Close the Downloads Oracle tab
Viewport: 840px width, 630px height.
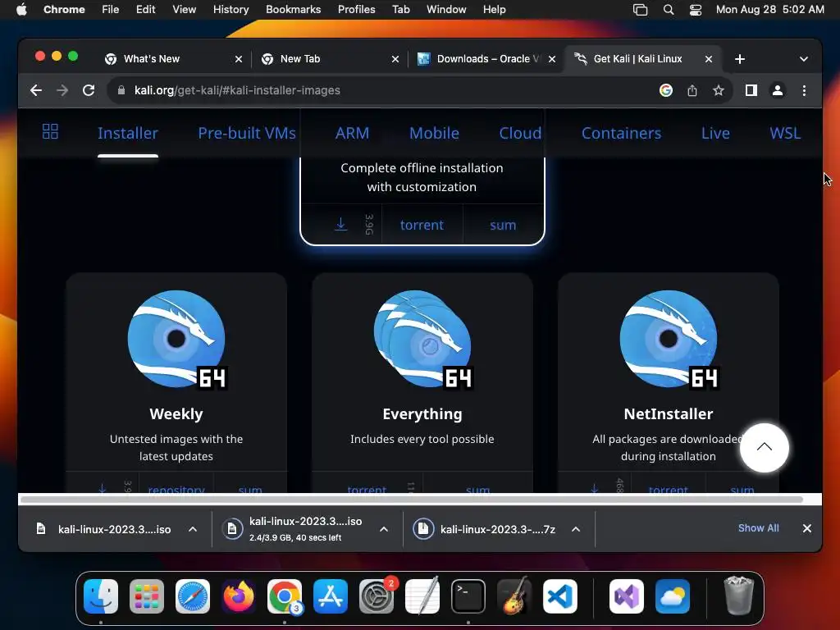552,59
